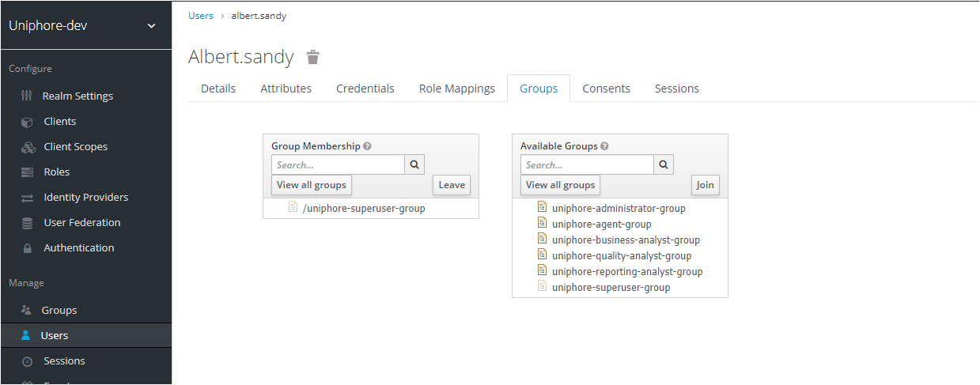Click the uniphore-quality-analyst-group document icon
The image size is (980, 385).
click(542, 255)
